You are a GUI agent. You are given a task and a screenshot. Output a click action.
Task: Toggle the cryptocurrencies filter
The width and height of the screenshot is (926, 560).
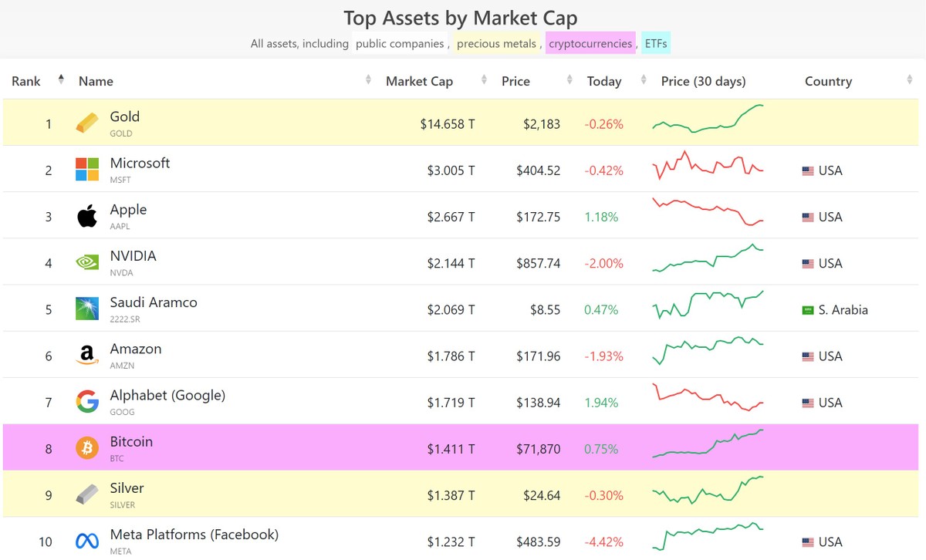pos(590,44)
